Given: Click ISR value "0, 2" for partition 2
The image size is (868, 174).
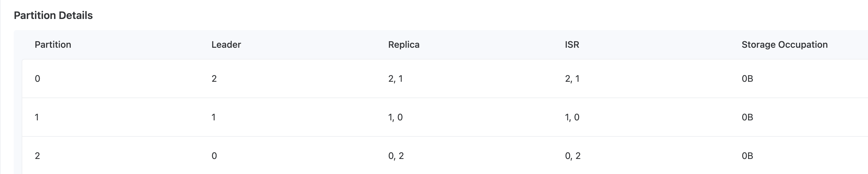Looking at the screenshot, I should click(x=573, y=156).
